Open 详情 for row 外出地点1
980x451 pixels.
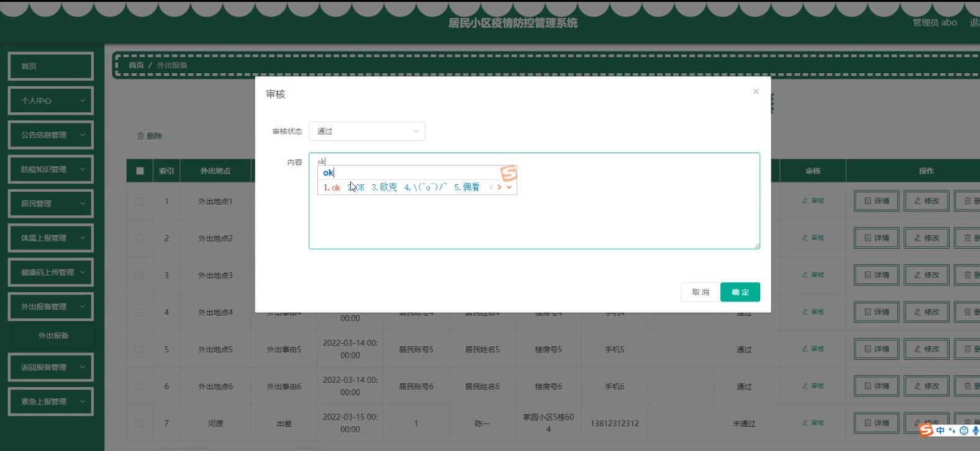[876, 201]
